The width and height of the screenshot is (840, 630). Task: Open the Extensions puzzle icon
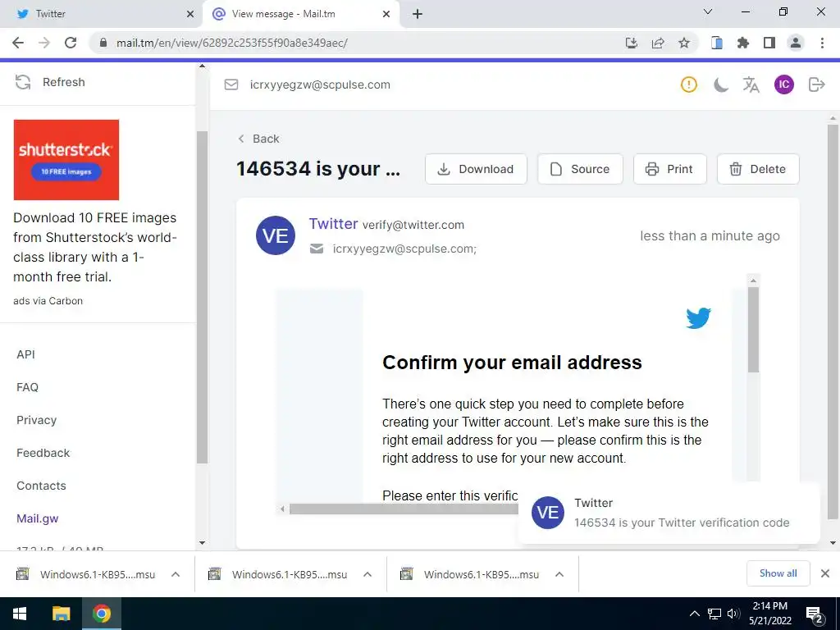click(x=743, y=43)
